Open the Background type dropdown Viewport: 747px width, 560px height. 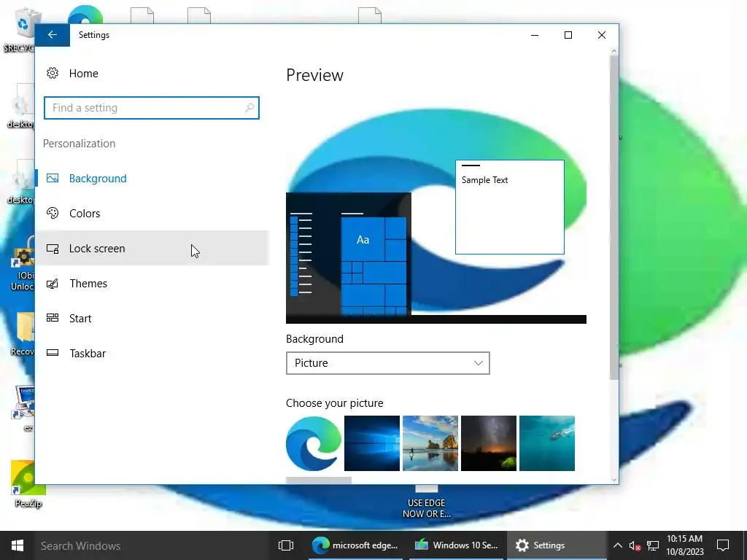coord(388,363)
